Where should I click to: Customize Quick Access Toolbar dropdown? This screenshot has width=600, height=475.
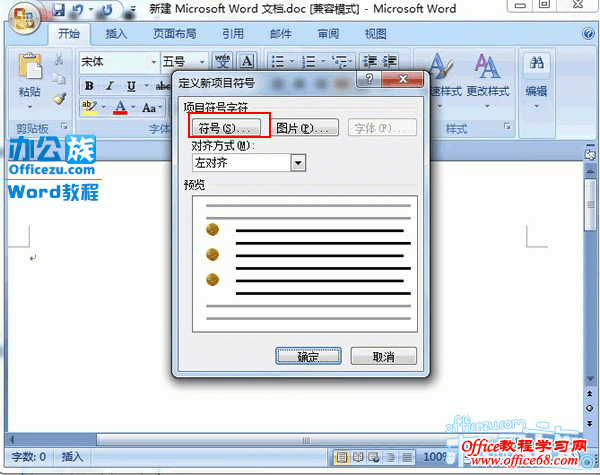pos(133,10)
